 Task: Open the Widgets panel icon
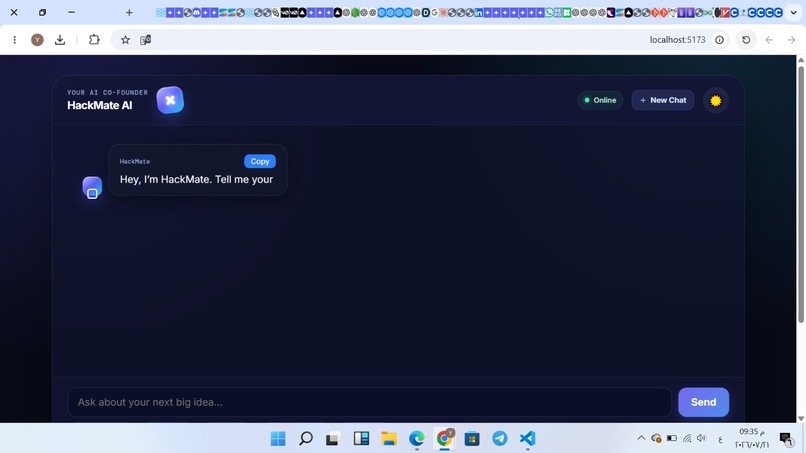(361, 439)
